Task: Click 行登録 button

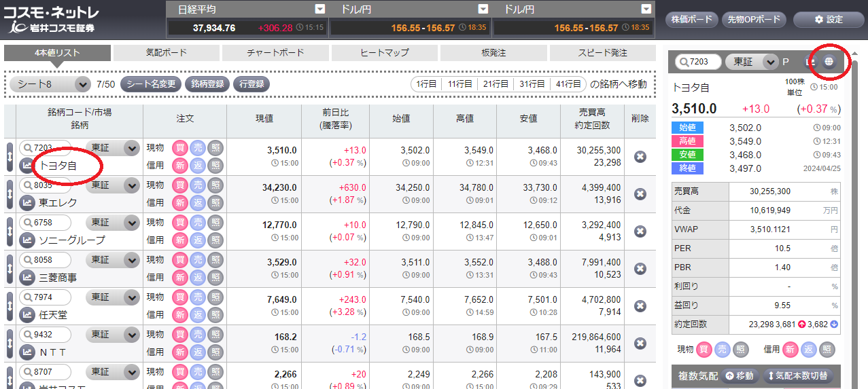Action: [x=251, y=84]
